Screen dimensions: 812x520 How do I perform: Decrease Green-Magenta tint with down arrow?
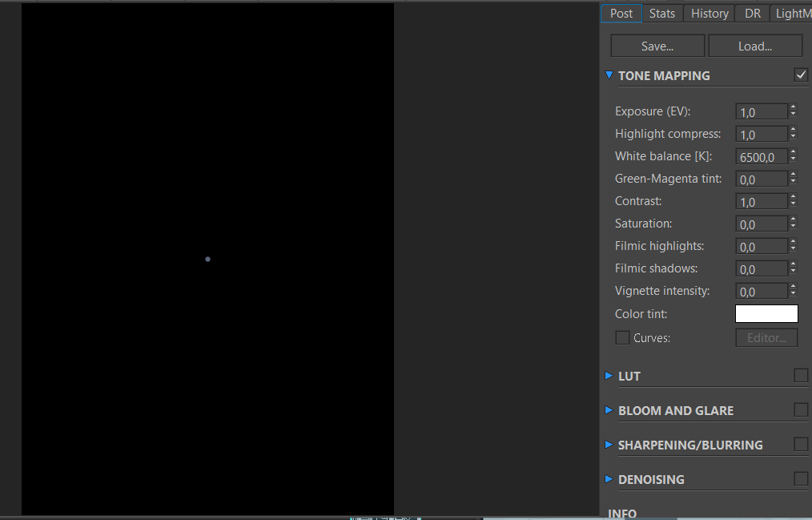(x=793, y=182)
